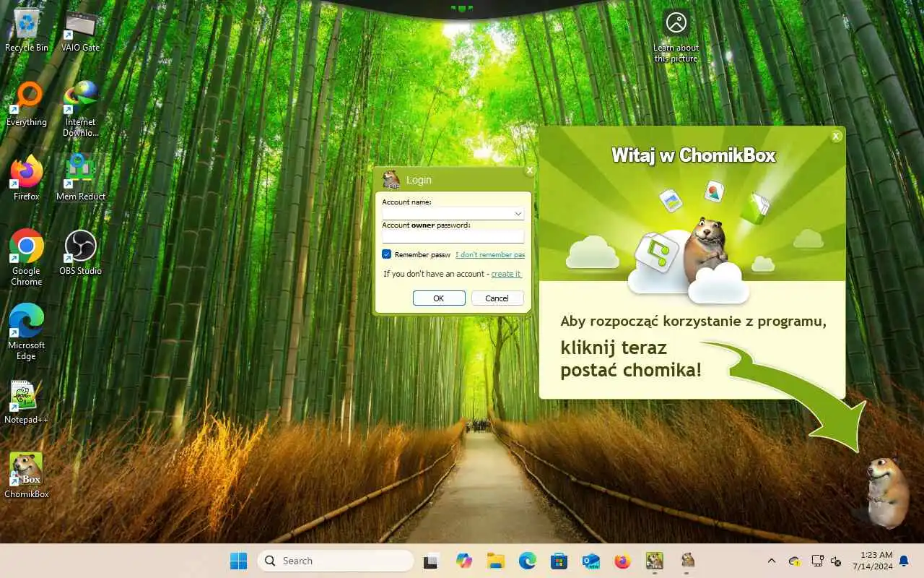924x578 pixels.
Task: Click the muted volume tray icon
Action: coord(837,561)
